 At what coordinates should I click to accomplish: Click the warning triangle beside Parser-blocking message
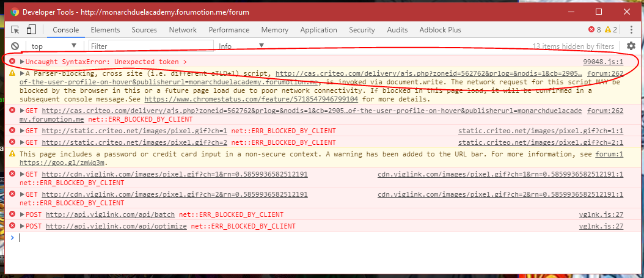pos(12,73)
